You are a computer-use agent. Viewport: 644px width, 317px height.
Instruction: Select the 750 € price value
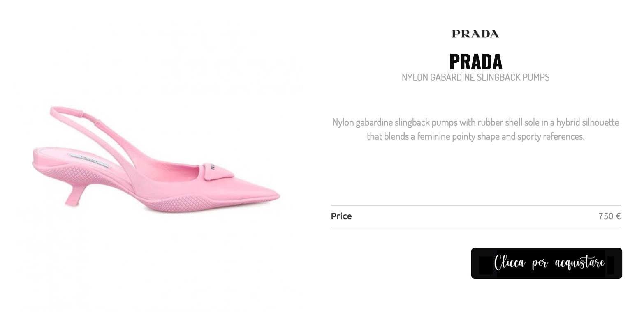[x=609, y=216]
